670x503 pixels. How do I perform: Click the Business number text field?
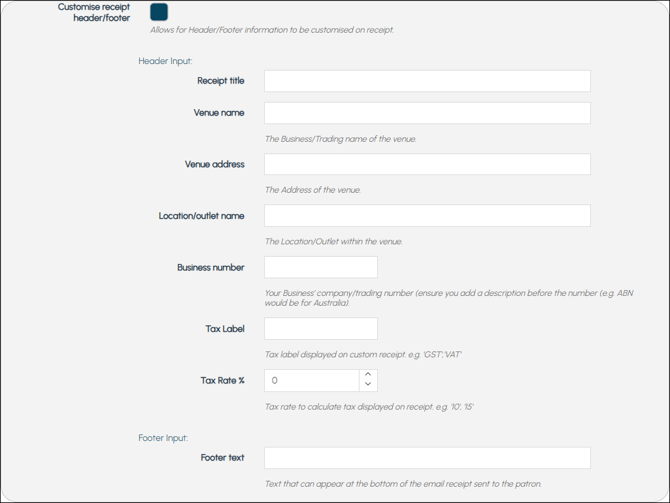(x=321, y=267)
